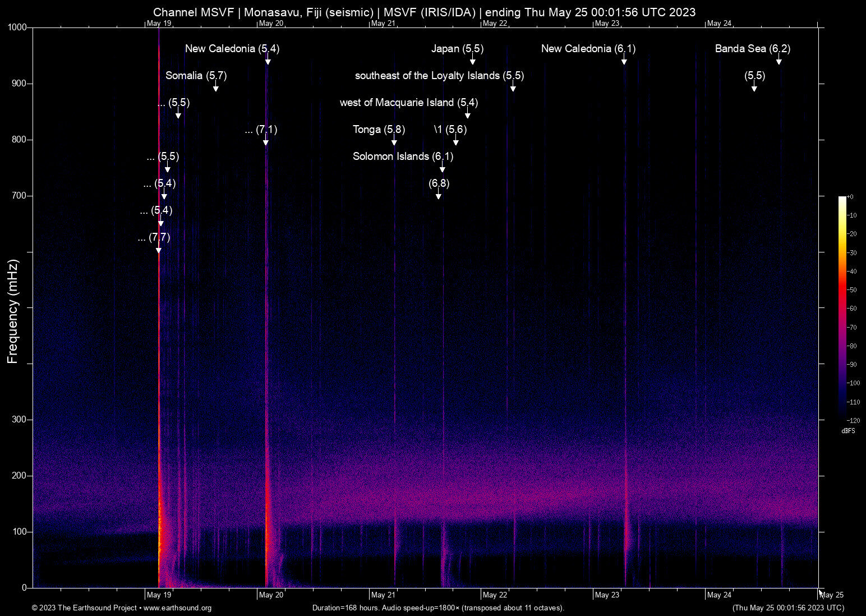Click the arrow under the (7.1) event
The width and height of the screenshot is (866, 616).
(x=266, y=142)
